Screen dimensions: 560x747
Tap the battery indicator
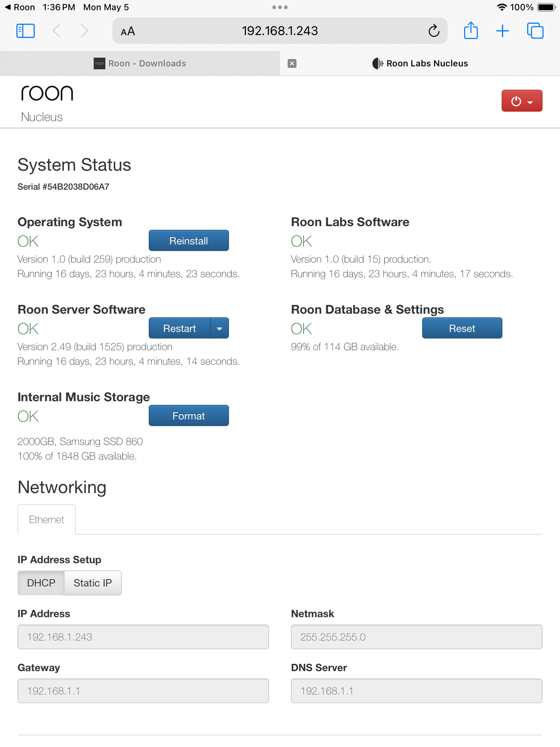click(x=547, y=7)
